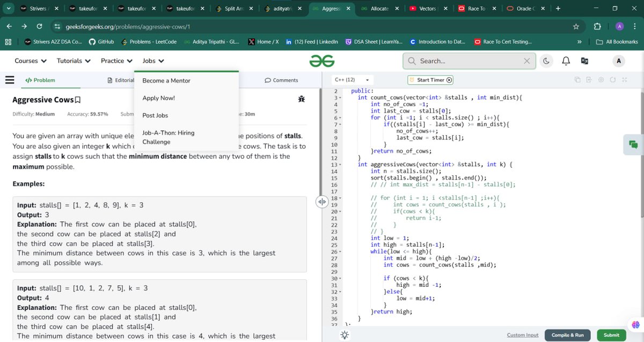Click the 'Accuracy: 59.57%' text
The image size is (644, 342).
tap(87, 114)
